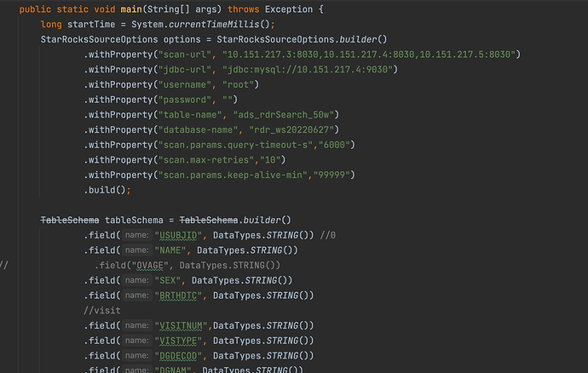Click the "jdbc-url" string literal

point(185,70)
